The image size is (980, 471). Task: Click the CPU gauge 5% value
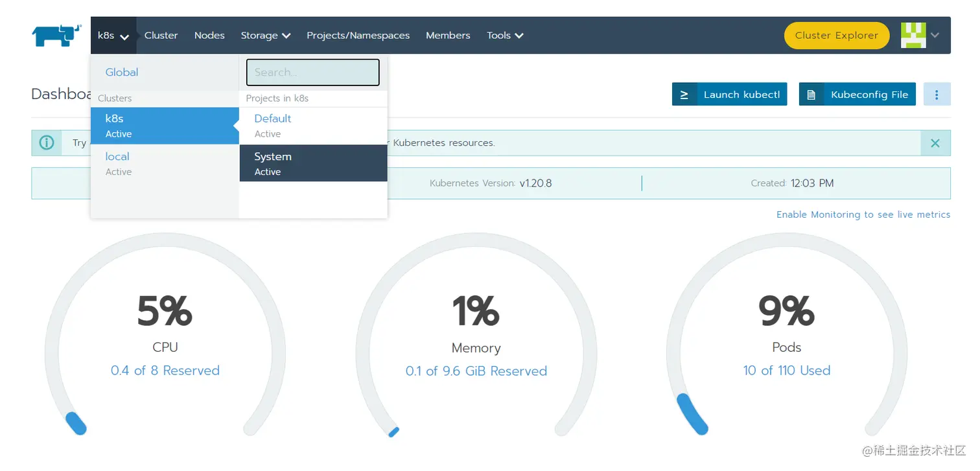click(165, 312)
